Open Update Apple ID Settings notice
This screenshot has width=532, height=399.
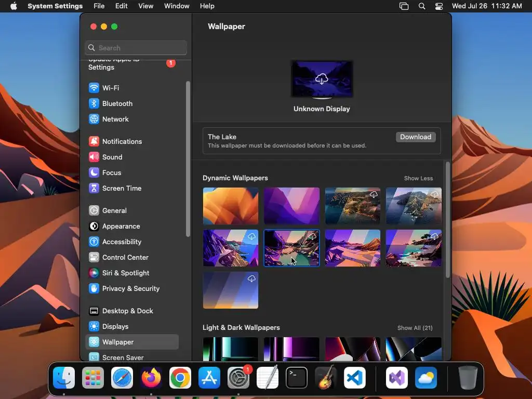point(132,65)
